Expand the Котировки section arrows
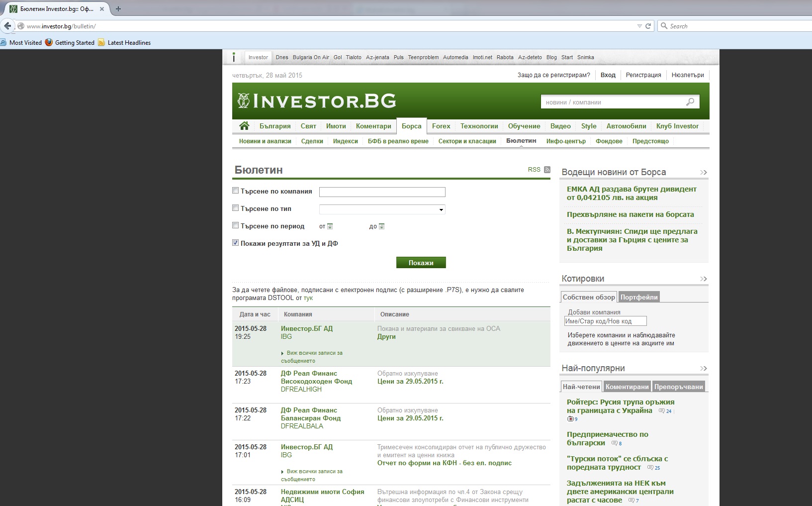812x506 pixels. 703,279
